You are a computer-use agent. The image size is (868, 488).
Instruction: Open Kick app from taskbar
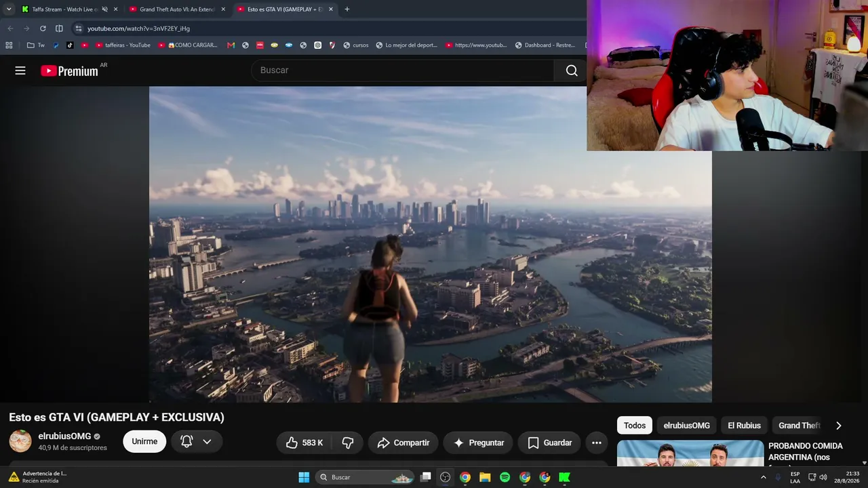point(564,477)
